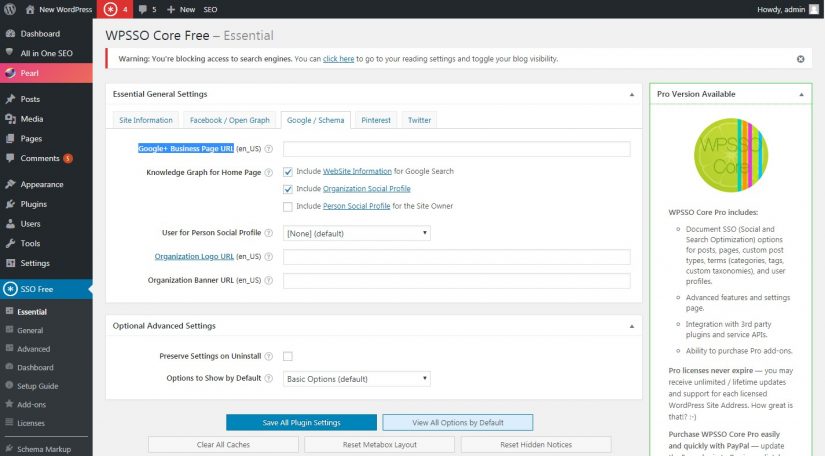Open the New WordPress home icon
This screenshot has width=825, height=456.
point(30,9)
